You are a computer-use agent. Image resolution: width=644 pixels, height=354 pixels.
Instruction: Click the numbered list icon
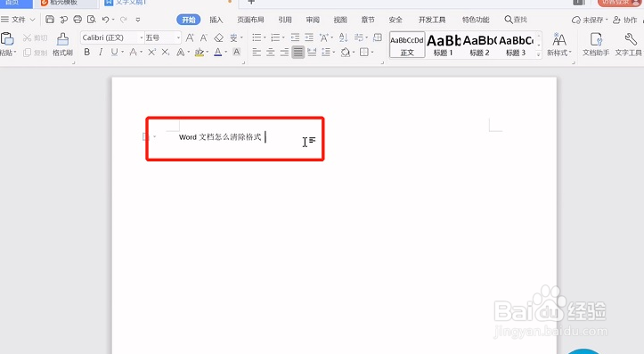[x=275, y=37]
